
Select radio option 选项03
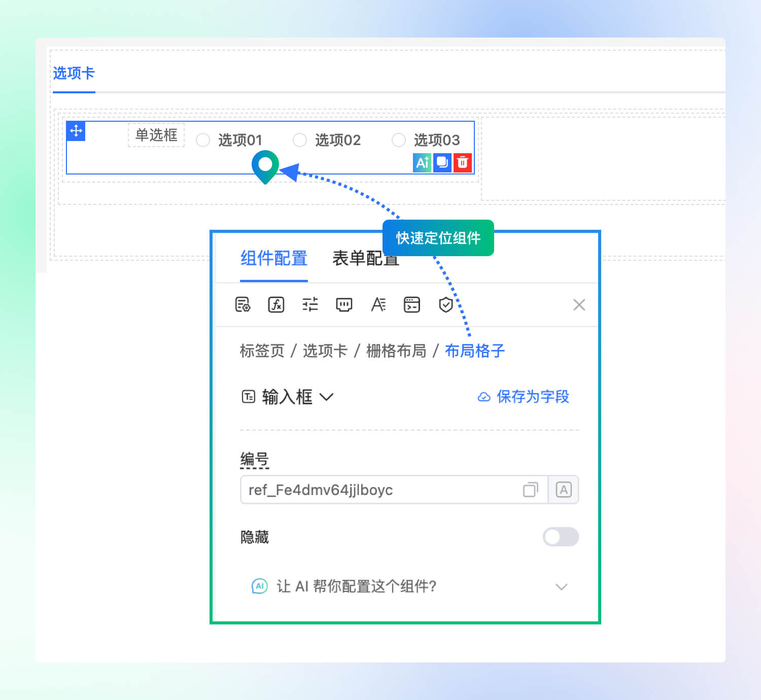[x=399, y=140]
